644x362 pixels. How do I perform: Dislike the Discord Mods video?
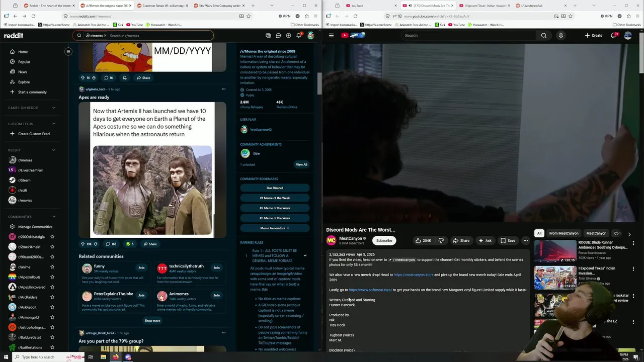point(441,240)
